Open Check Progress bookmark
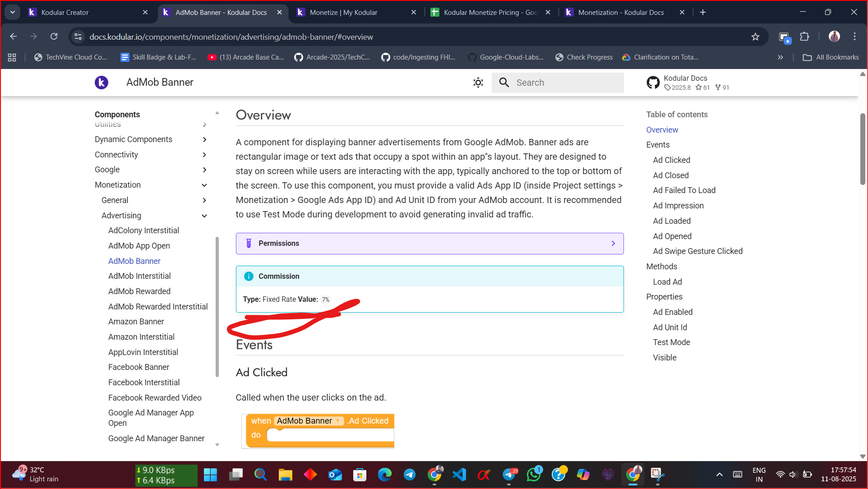 pyautogui.click(x=584, y=57)
